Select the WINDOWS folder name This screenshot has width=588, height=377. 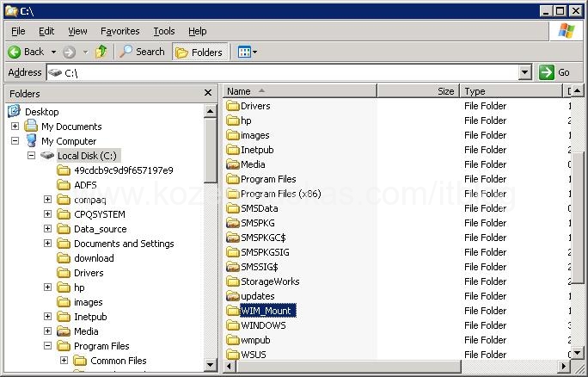(x=263, y=325)
